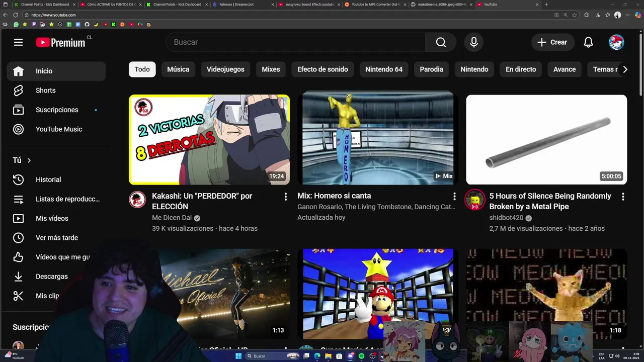Open more options for metal pipe video

pyautogui.click(x=623, y=197)
